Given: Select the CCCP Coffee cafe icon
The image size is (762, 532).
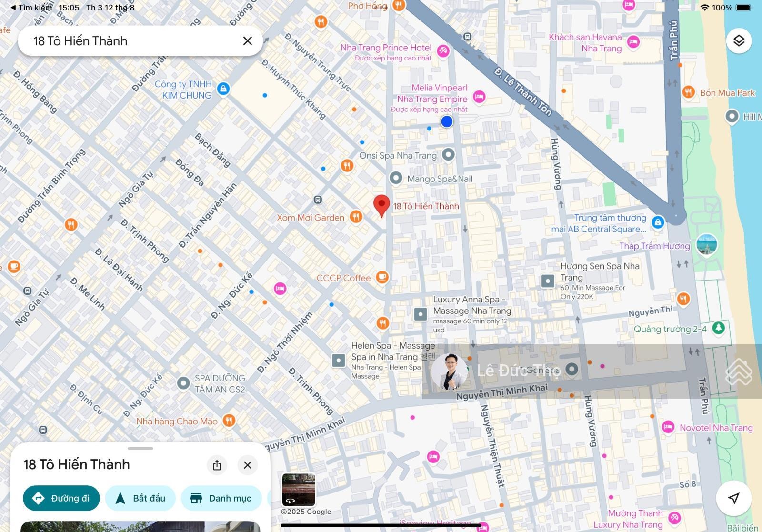Looking at the screenshot, I should click(382, 277).
